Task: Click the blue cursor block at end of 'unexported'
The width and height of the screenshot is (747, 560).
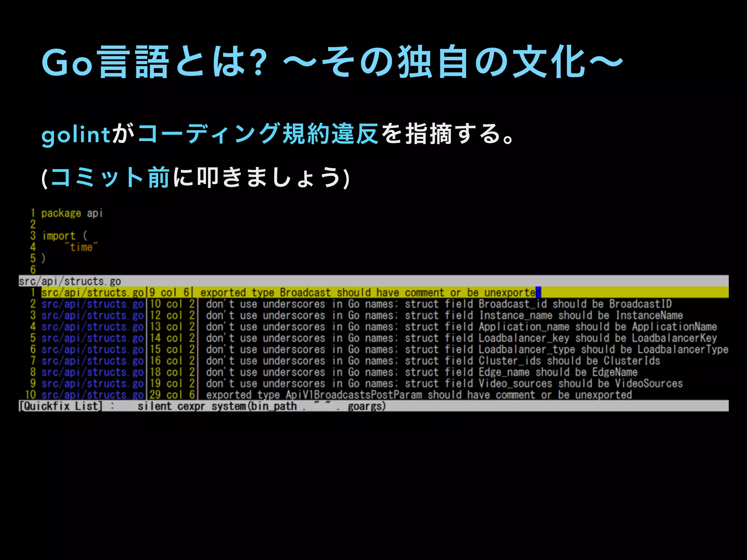Action: [538, 292]
